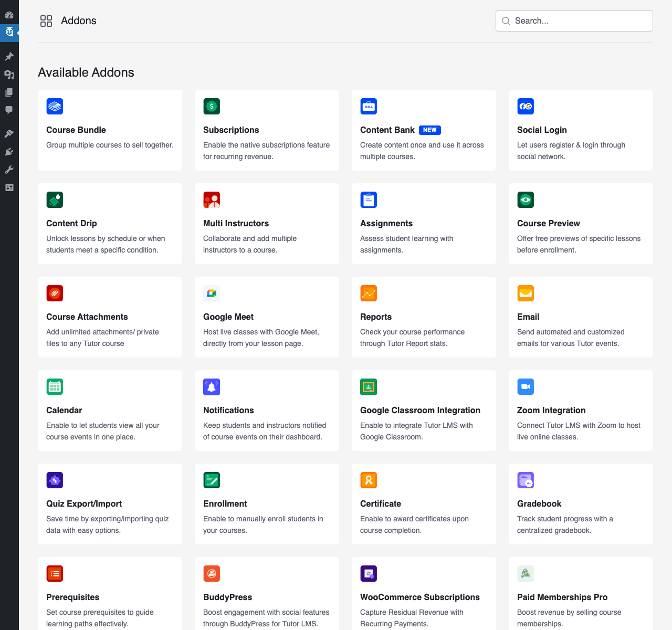This screenshot has width=672, height=630.
Task: Select the Assignments title
Action: click(x=386, y=223)
